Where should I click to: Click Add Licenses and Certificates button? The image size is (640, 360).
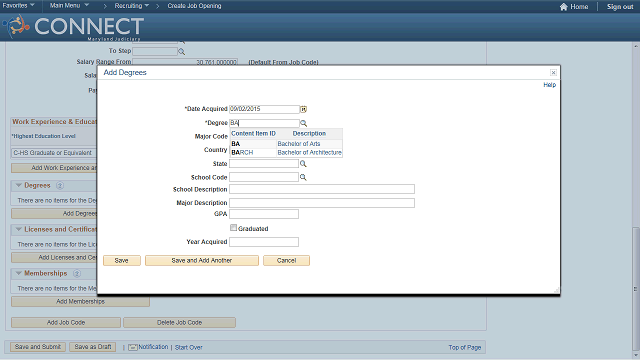click(54, 258)
